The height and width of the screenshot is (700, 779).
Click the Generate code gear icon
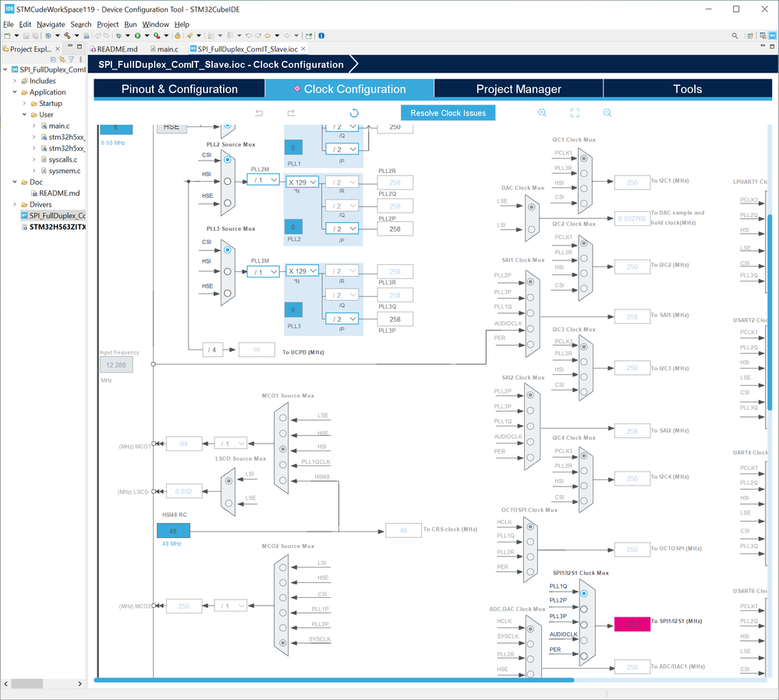click(x=177, y=36)
